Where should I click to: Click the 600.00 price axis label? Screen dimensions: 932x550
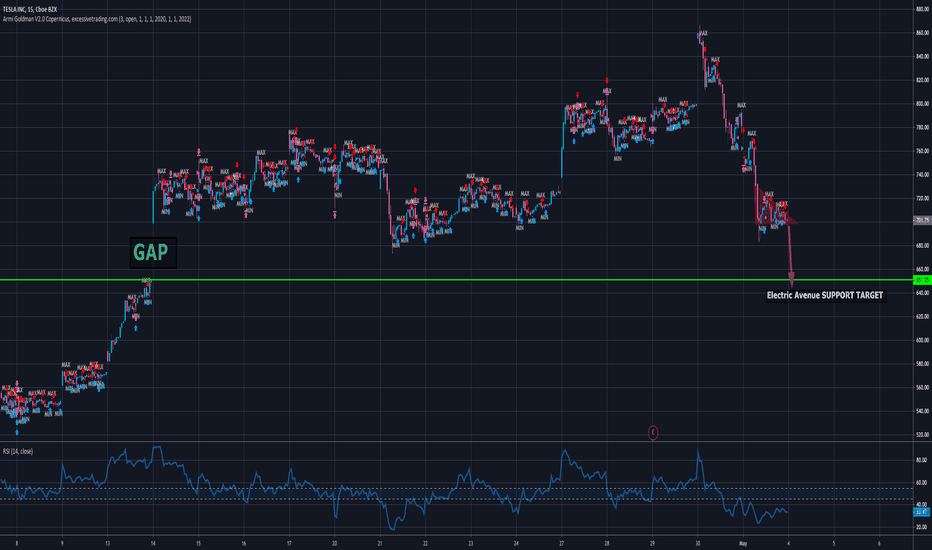[922, 340]
